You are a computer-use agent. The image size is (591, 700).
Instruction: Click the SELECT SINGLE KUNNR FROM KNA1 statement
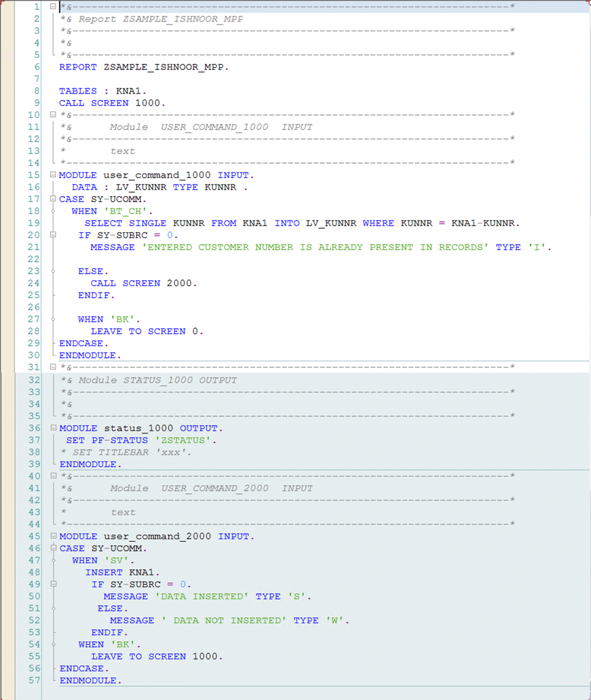pyautogui.click(x=302, y=223)
